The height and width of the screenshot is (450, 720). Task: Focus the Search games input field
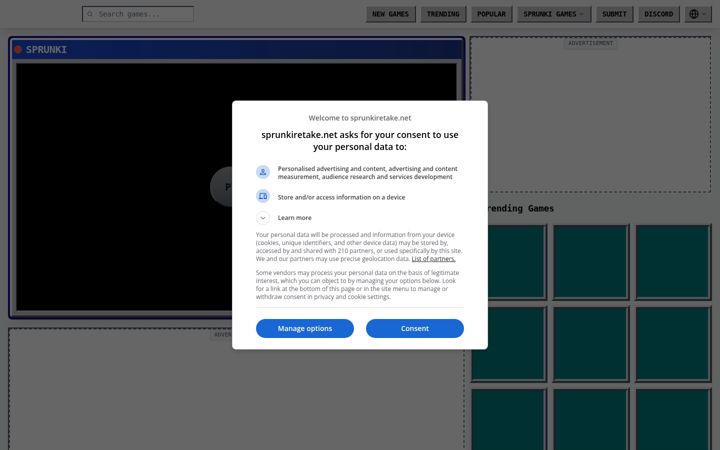(138, 14)
